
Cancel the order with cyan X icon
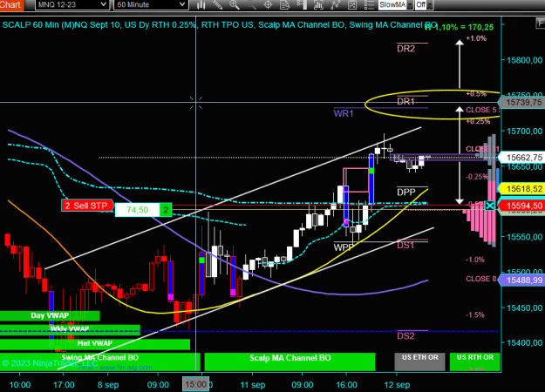click(x=489, y=206)
